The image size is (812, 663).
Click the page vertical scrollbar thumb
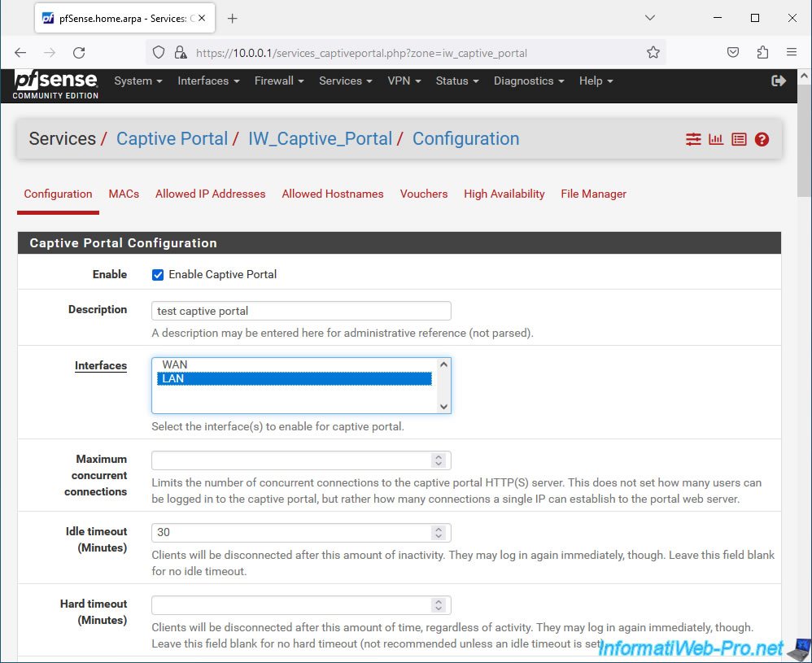pyautogui.click(x=804, y=140)
